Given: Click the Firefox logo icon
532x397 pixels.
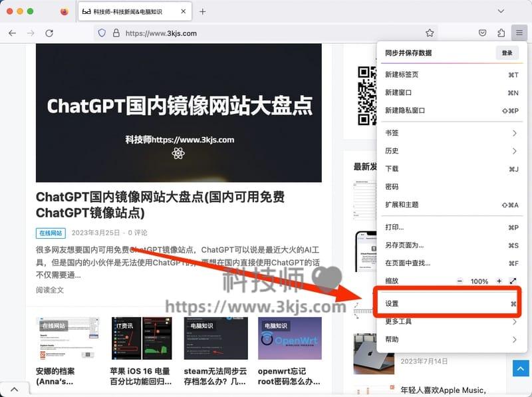Looking at the screenshot, I should (x=64, y=11).
